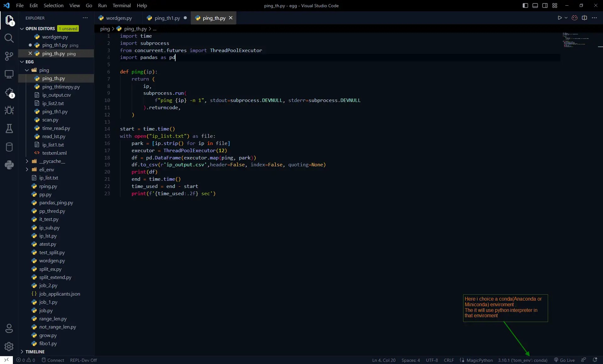
Task: Open split editor icon in title bar
Action: coord(585,18)
